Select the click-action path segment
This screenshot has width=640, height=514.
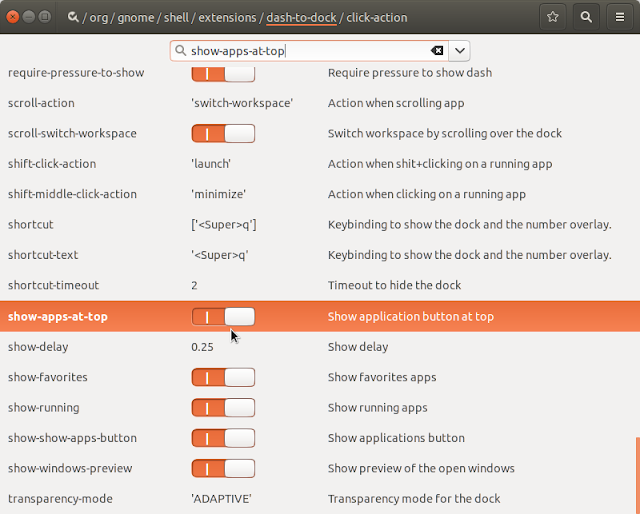377,18
